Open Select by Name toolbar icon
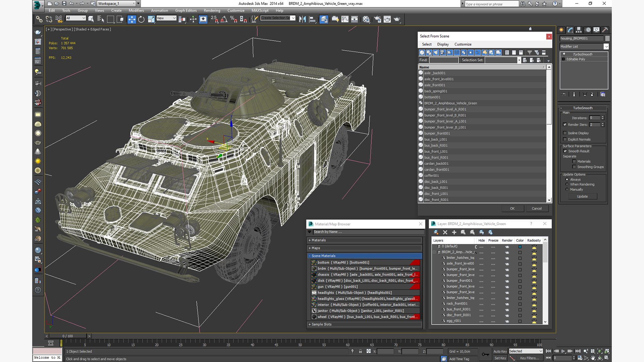 [101, 19]
